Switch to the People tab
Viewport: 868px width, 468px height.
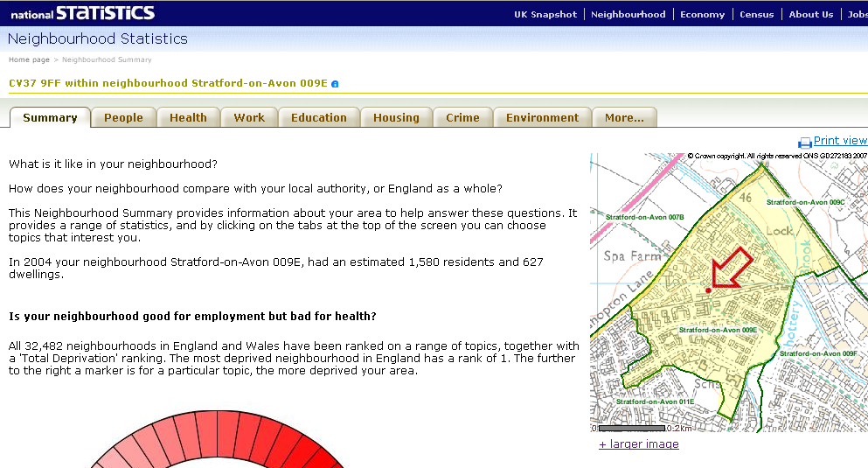123,117
